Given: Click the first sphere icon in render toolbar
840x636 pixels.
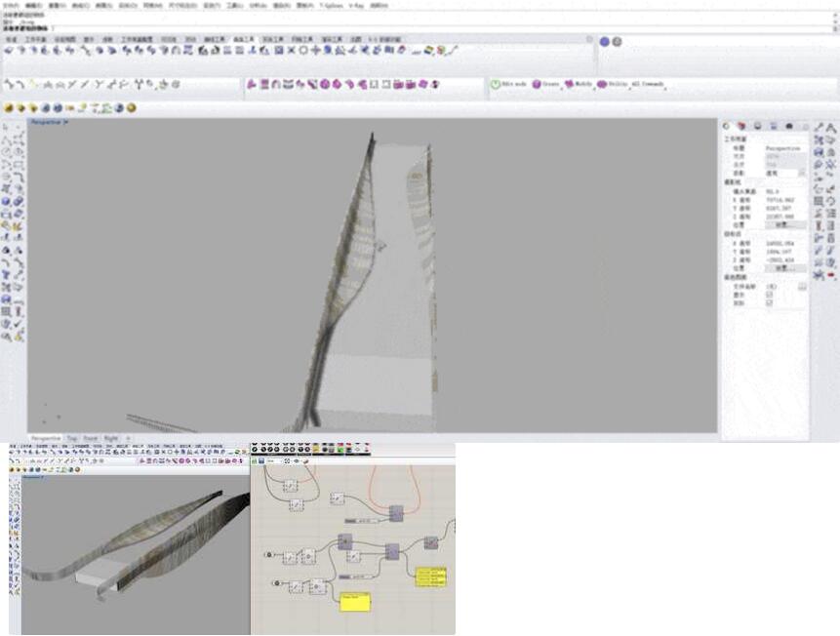Looking at the screenshot, I should pyautogui.click(x=9, y=108).
